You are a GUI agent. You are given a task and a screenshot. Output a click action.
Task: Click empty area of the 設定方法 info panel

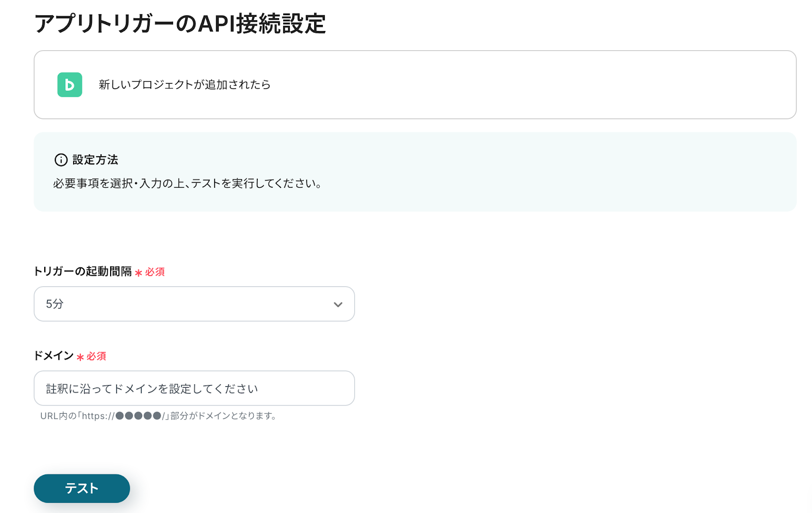(558, 173)
